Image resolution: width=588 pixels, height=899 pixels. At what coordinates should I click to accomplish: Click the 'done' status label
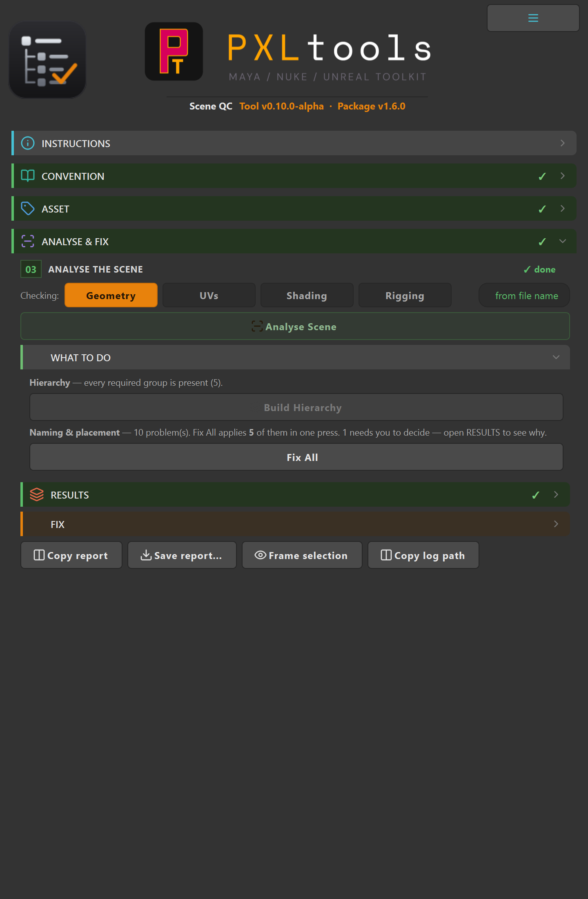coord(539,269)
